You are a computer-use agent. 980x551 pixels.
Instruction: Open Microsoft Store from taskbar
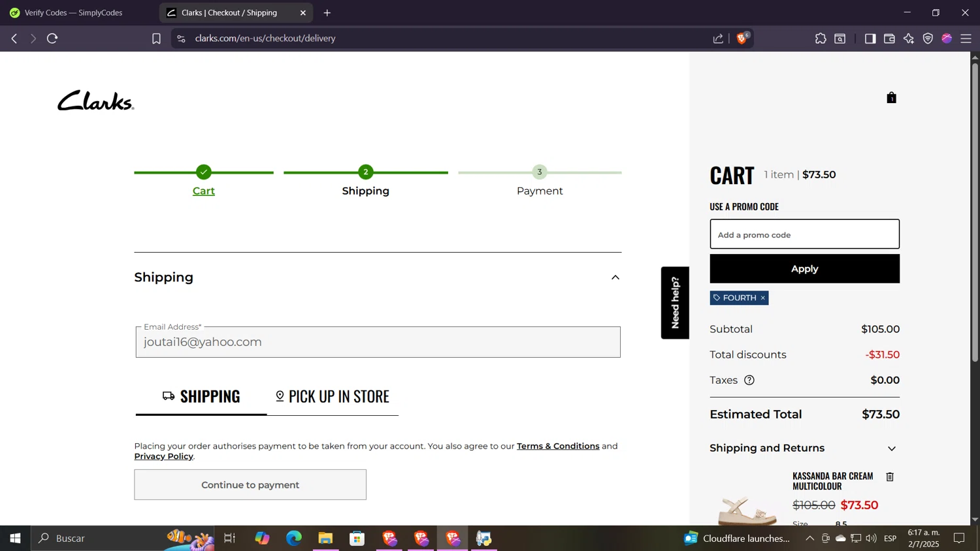pos(357,539)
